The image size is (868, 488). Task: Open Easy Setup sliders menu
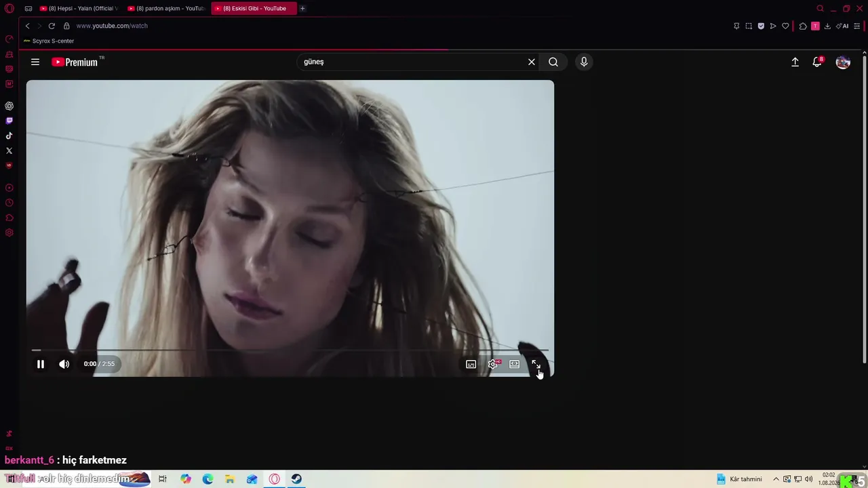point(857,26)
